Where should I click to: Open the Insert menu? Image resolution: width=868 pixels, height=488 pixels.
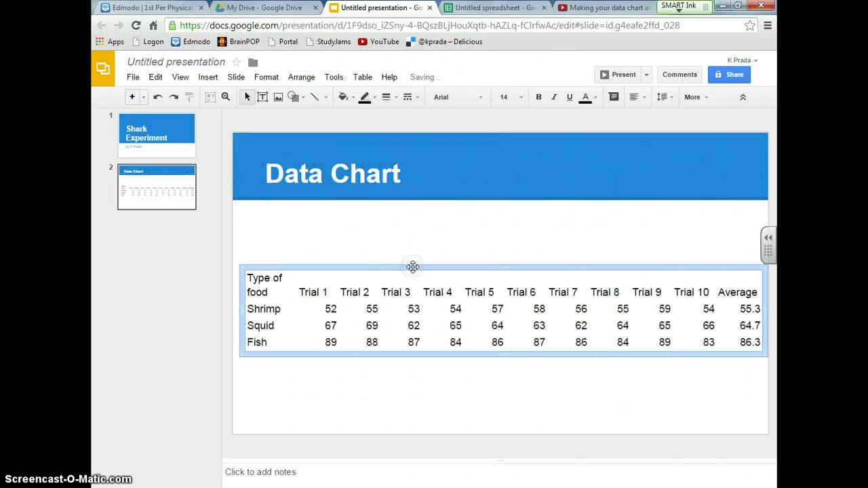tap(208, 77)
